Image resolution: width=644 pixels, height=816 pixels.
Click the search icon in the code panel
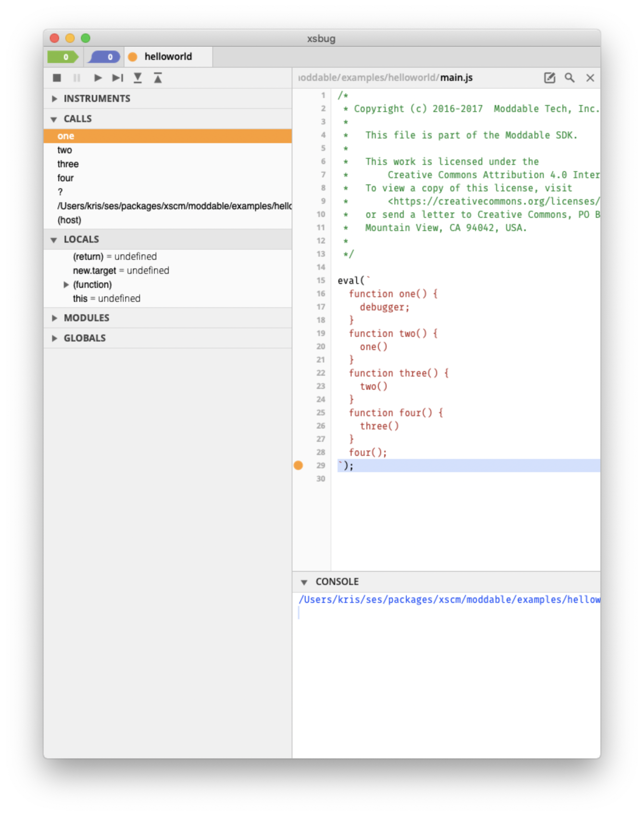click(570, 78)
